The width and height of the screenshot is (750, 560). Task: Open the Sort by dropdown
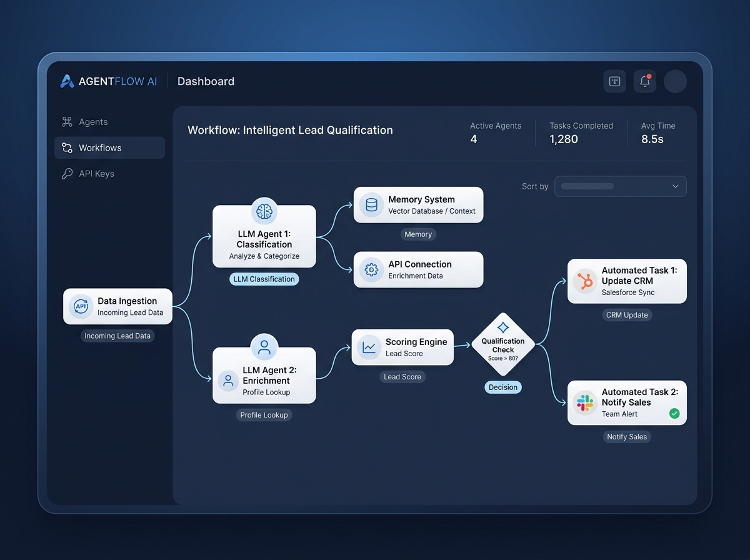[621, 186]
